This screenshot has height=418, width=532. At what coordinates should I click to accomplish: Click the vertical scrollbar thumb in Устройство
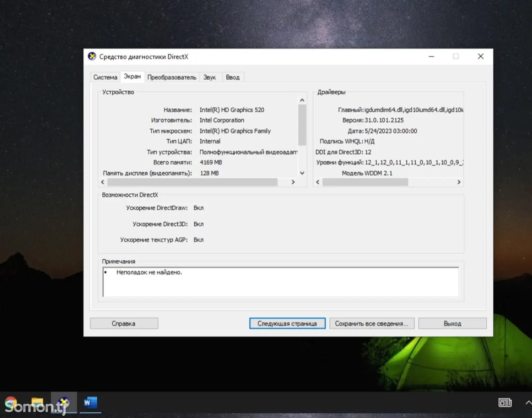pos(302,125)
